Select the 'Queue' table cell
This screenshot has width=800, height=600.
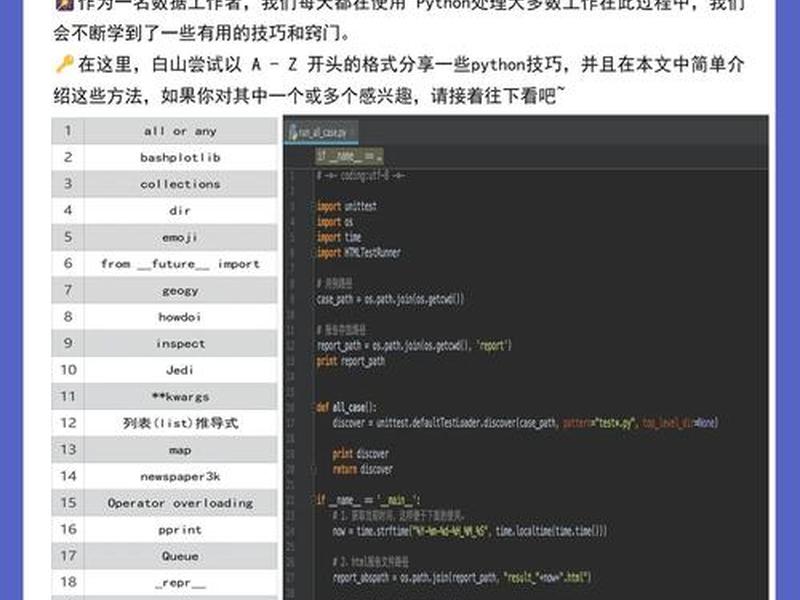click(181, 556)
